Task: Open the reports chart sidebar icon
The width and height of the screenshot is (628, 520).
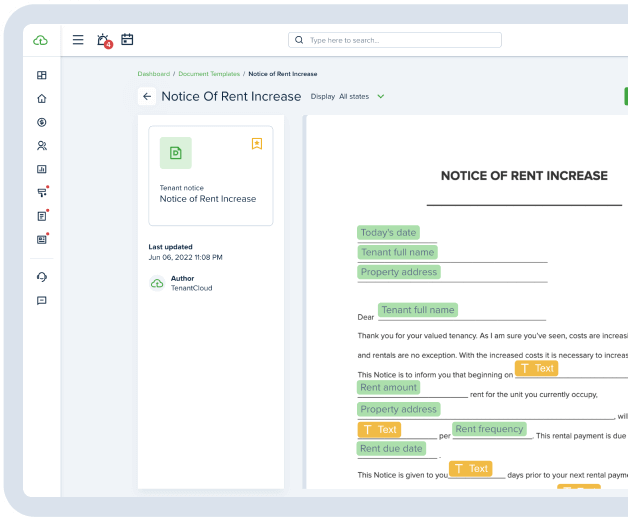Action: (x=41, y=169)
